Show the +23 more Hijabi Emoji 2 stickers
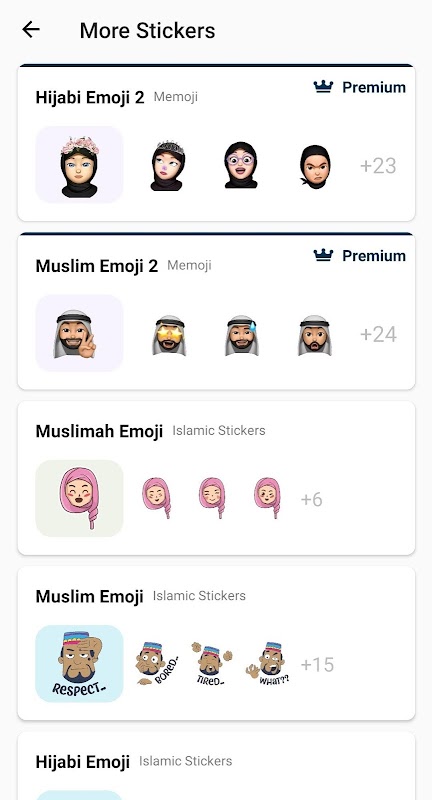The image size is (432, 800). point(378,166)
